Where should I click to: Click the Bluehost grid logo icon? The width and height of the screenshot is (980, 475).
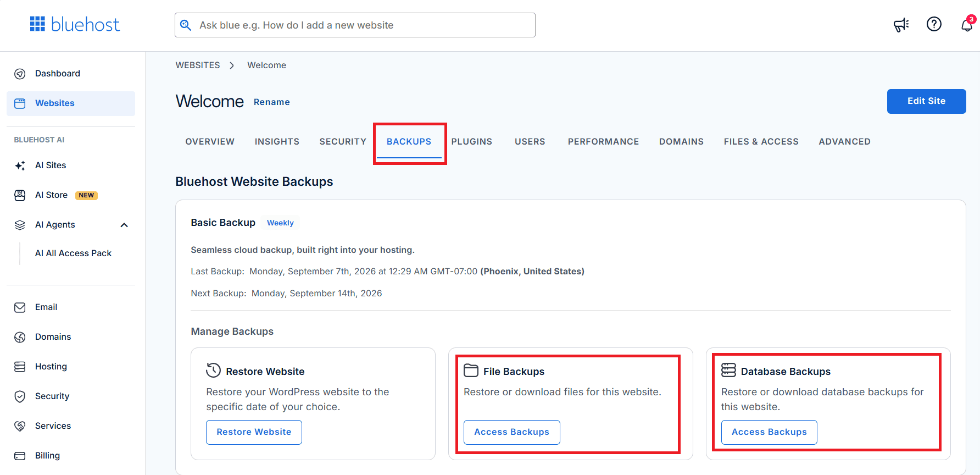click(37, 24)
